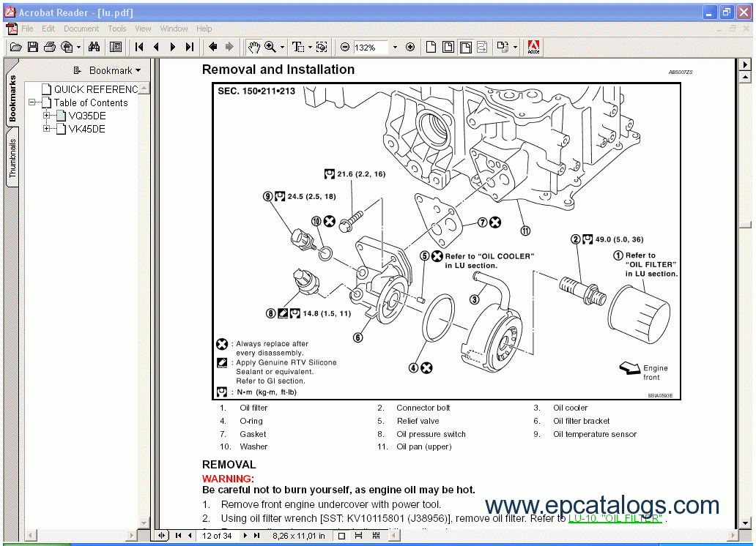Click the zoom out minus button
This screenshot has height=546, width=756.
click(345, 47)
